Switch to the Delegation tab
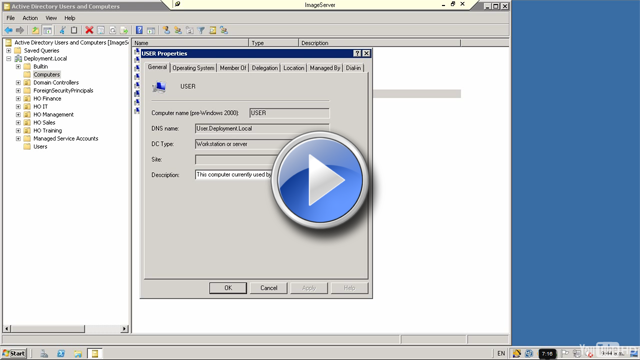The image size is (640, 360). (x=264, y=68)
